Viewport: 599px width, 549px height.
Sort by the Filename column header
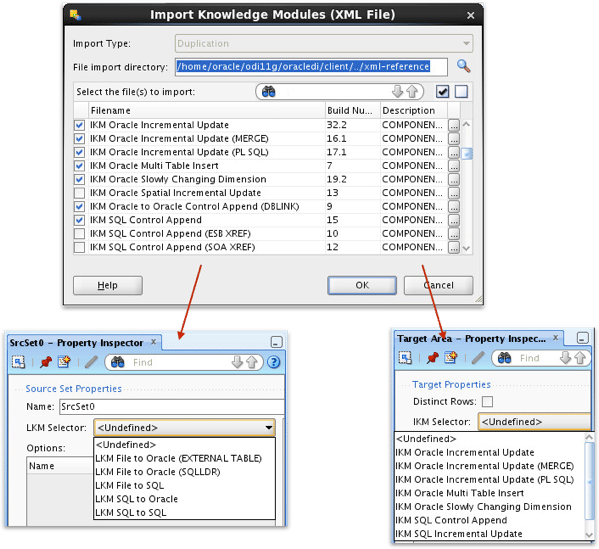tap(207, 110)
